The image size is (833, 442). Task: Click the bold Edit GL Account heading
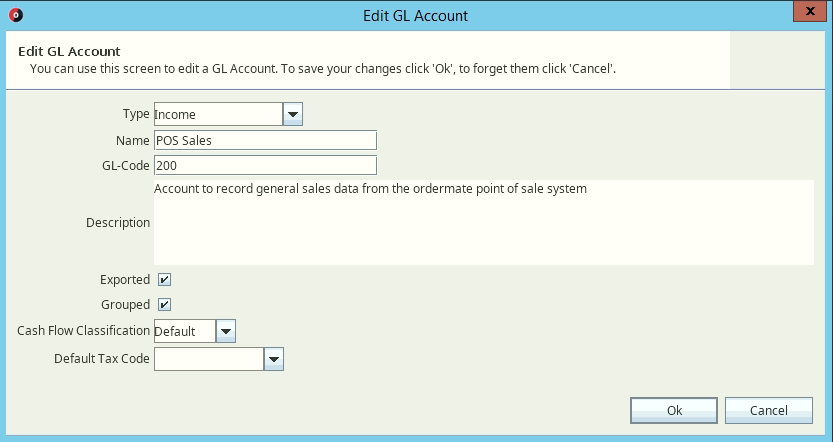pyautogui.click(x=69, y=52)
